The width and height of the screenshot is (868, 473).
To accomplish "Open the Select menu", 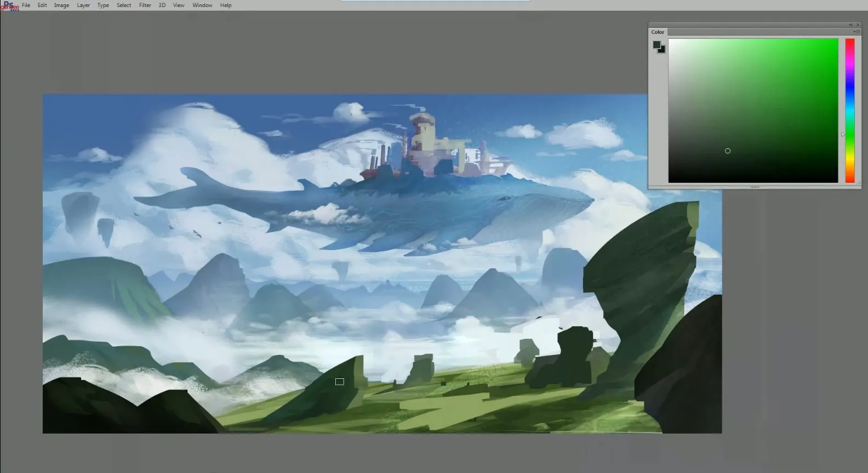I will point(124,5).
